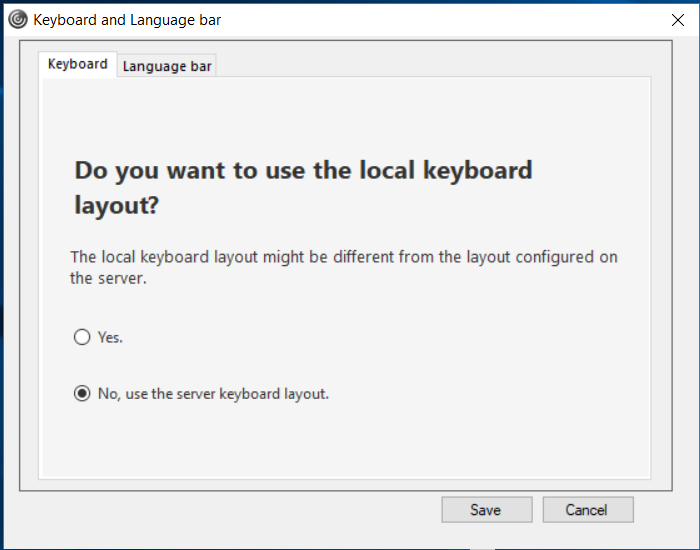Click the blank space between Yes and No options
Viewport: 700px width, 550px height.
300,366
